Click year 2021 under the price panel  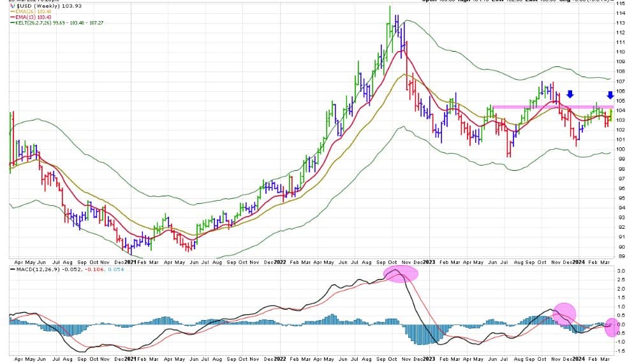pos(130,262)
